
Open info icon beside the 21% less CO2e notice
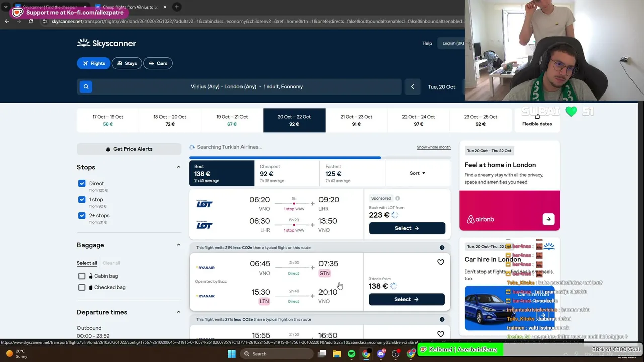point(442,248)
